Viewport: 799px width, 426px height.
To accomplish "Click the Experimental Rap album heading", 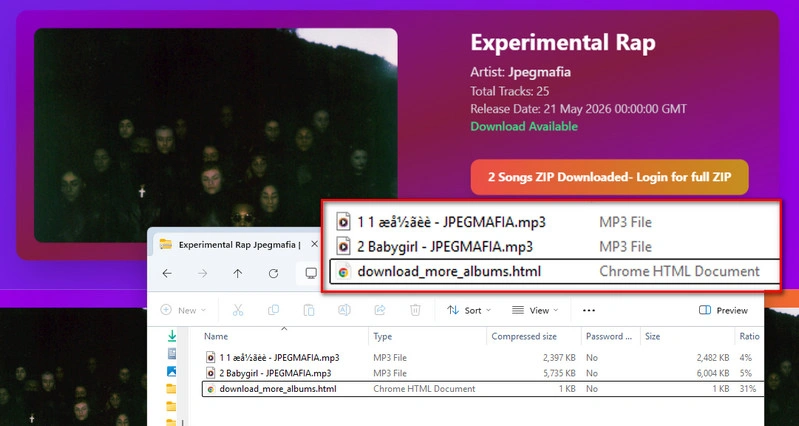I will pos(563,43).
